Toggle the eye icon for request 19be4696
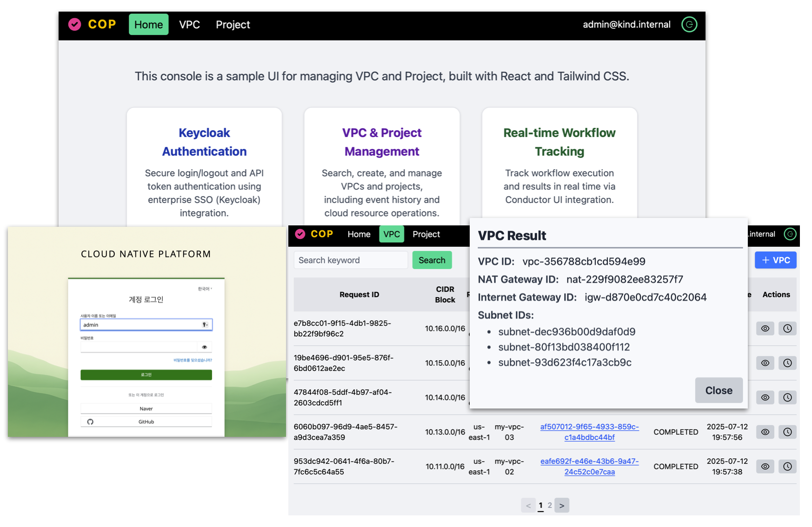This screenshot has height=527, width=812. [765, 363]
